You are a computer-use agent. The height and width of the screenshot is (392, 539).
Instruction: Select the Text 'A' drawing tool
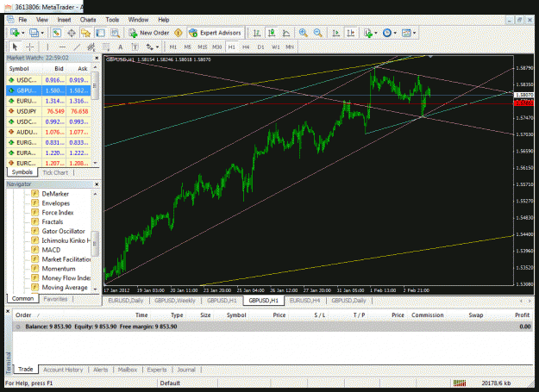pos(121,47)
